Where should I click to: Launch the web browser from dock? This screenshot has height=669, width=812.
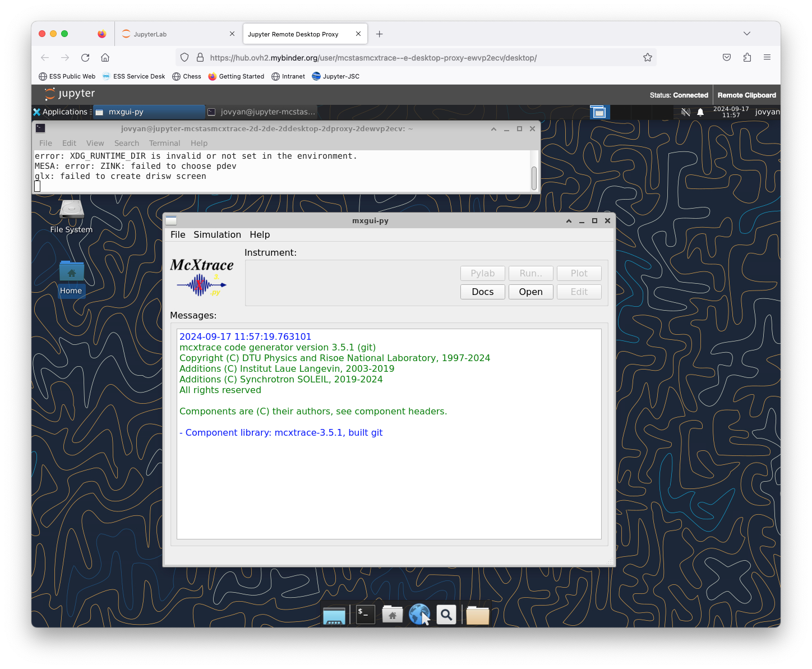[x=419, y=615]
